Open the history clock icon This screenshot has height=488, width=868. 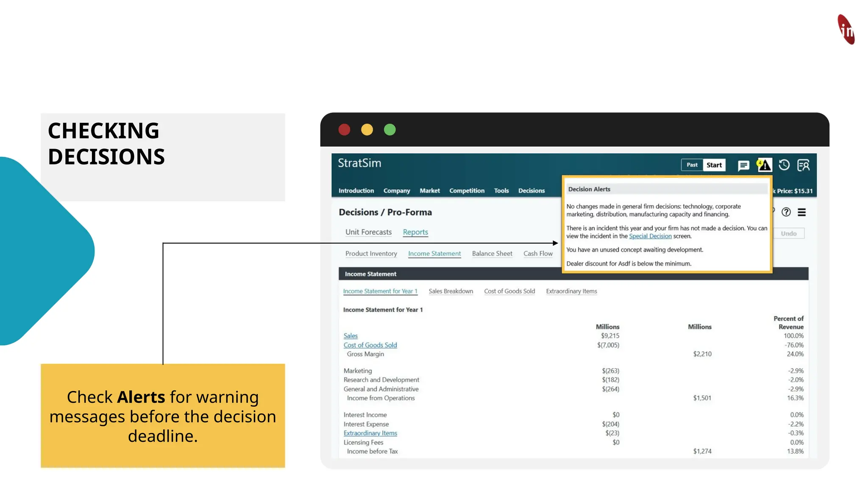[x=784, y=165]
